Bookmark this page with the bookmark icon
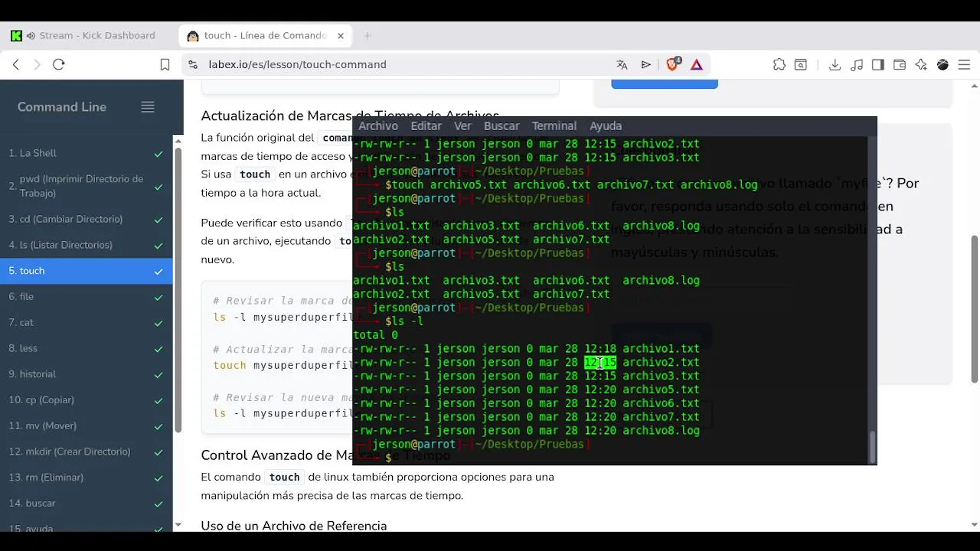980x551 pixels. [x=165, y=65]
